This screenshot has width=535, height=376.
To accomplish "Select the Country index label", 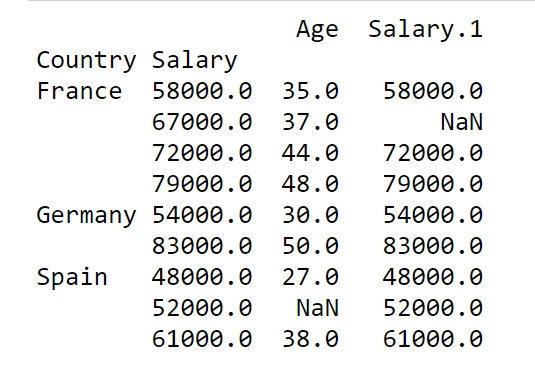I will tap(86, 61).
